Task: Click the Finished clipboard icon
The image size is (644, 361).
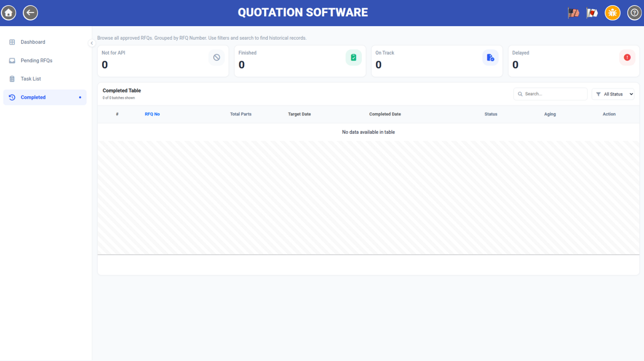Action: [353, 57]
